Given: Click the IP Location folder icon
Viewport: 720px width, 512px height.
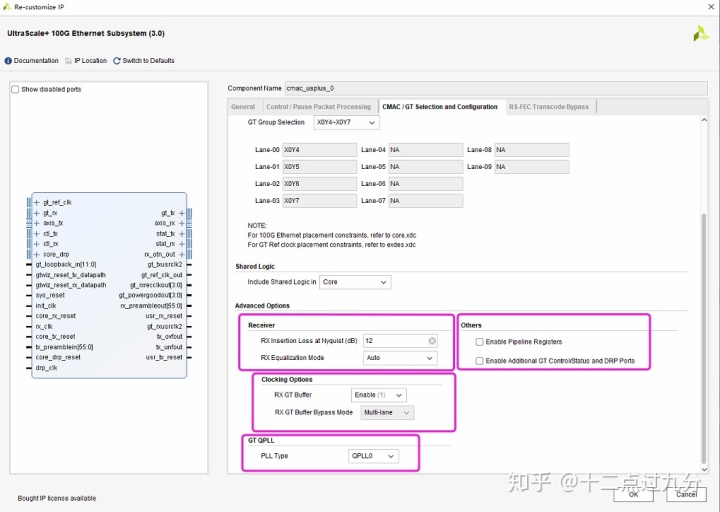Looking at the screenshot, I should (x=68, y=61).
